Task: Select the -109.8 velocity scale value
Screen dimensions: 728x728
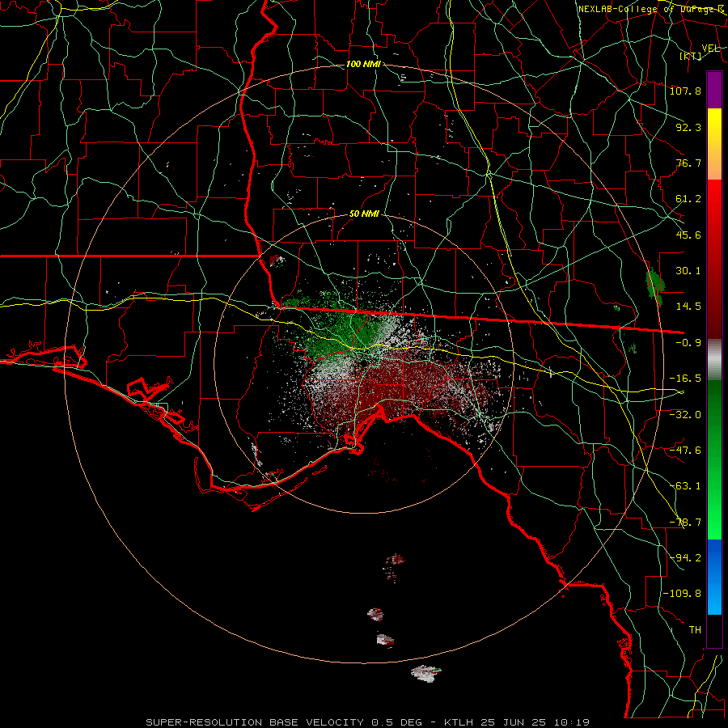Action: coord(682,594)
